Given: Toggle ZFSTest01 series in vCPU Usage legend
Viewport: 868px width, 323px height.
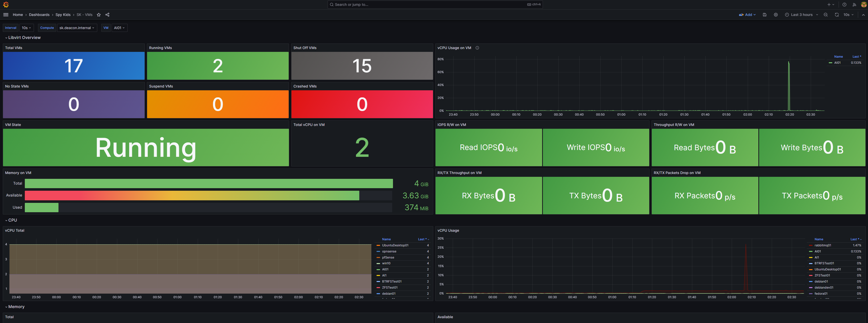Looking at the screenshot, I should tap(822, 275).
